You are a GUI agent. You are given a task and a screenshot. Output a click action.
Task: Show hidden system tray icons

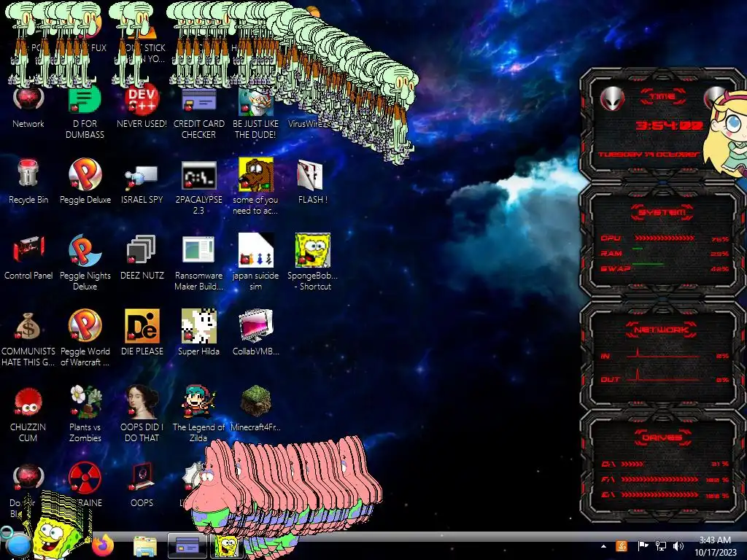click(603, 546)
